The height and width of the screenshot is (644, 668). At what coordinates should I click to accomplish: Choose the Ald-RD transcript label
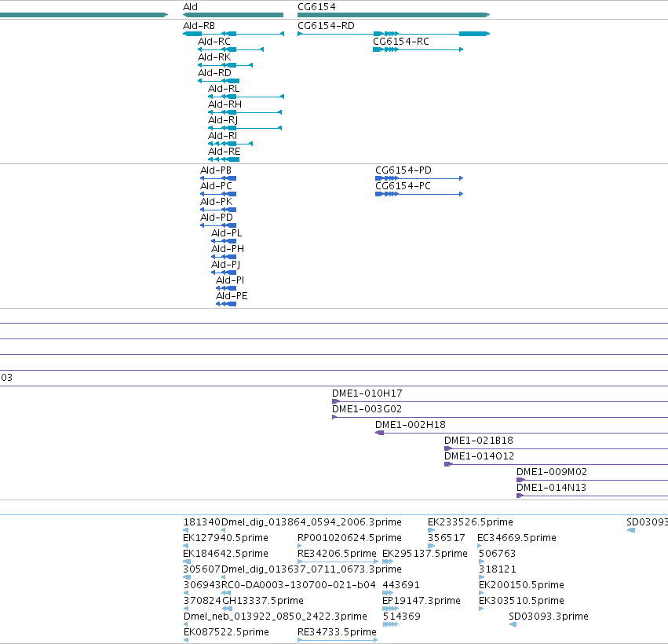(x=214, y=73)
